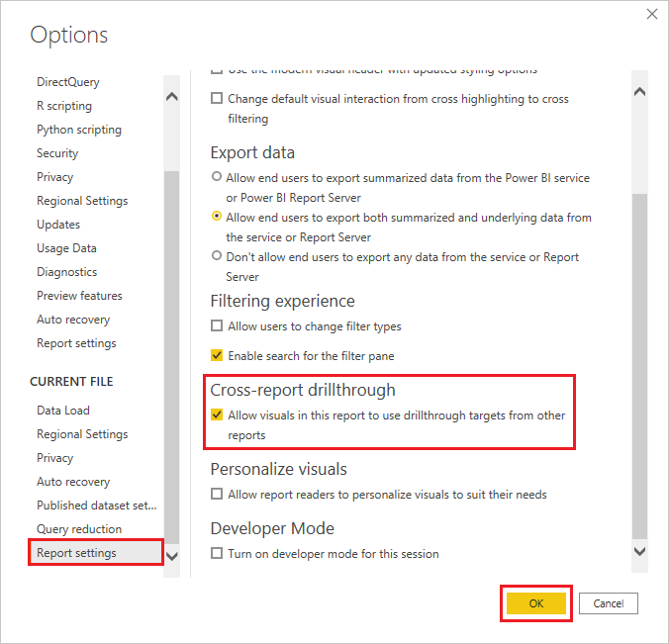Enable cross filtering default visual interaction checkbox

[x=217, y=99]
